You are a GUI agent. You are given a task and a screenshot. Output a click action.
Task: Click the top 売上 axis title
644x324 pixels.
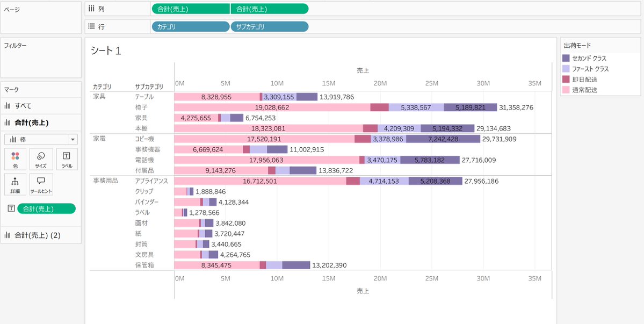pos(363,70)
